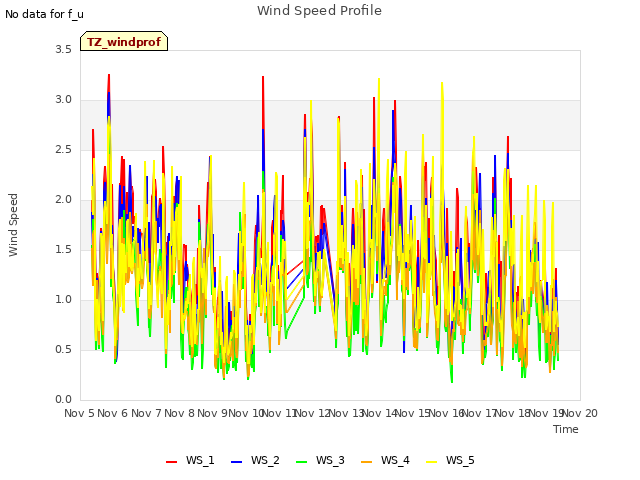This screenshot has width=640, height=480.
Task: Click the Nov 20 x-axis tick label
Action: tap(580, 413)
